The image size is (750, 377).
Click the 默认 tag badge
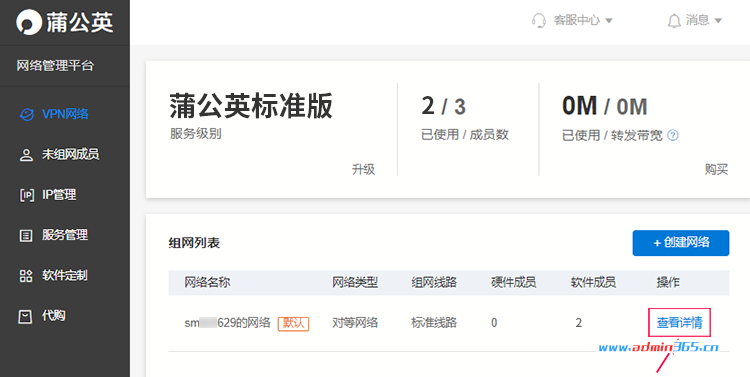coord(294,323)
